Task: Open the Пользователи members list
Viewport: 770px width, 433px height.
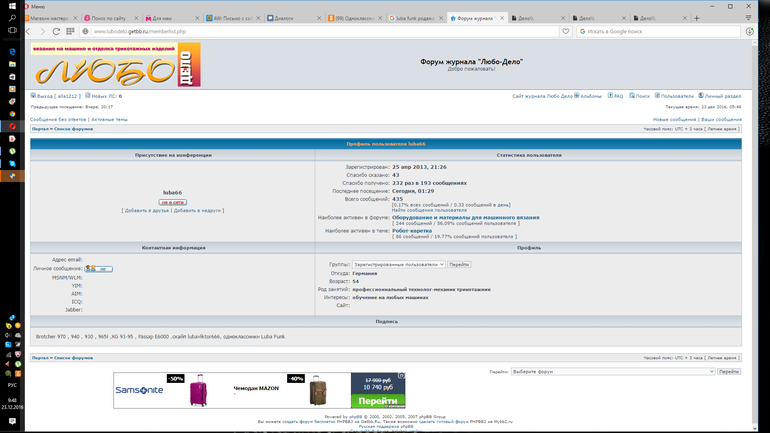Action: 676,96
